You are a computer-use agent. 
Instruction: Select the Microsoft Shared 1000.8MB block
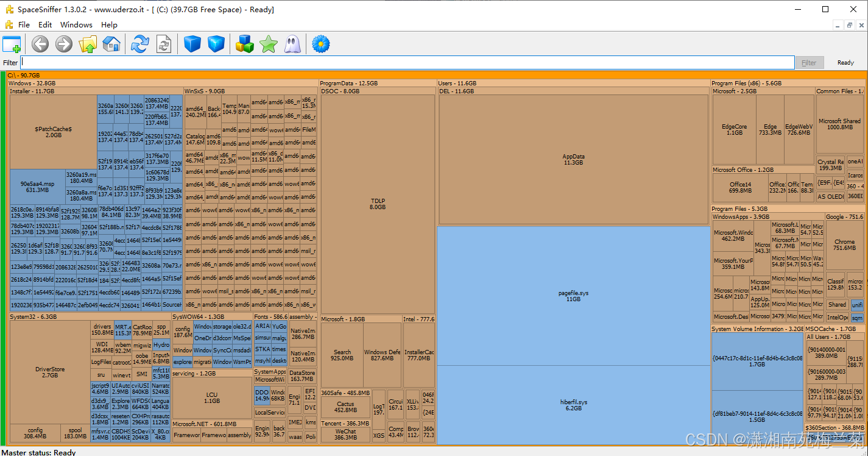coord(839,124)
